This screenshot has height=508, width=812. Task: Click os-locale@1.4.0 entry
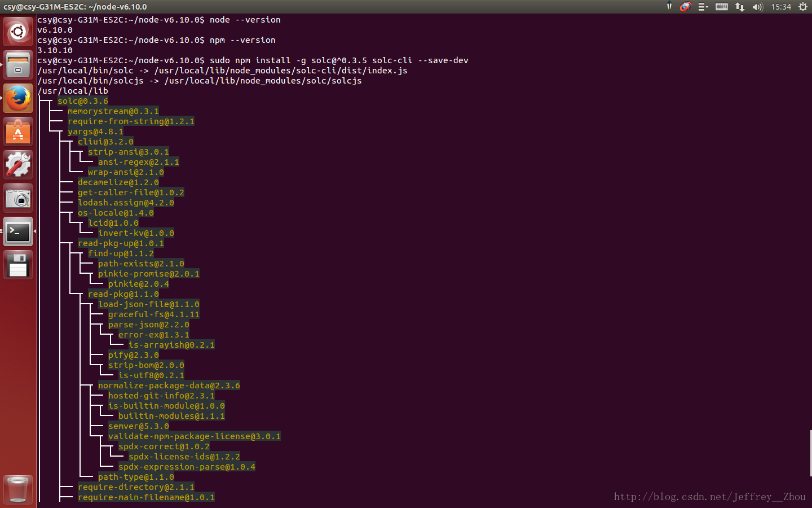(x=116, y=213)
